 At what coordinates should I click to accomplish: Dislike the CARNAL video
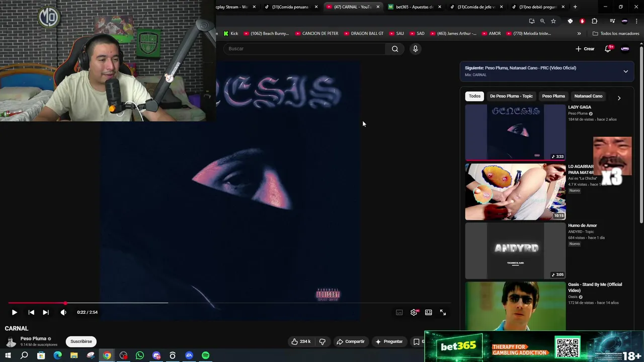pos(323,341)
